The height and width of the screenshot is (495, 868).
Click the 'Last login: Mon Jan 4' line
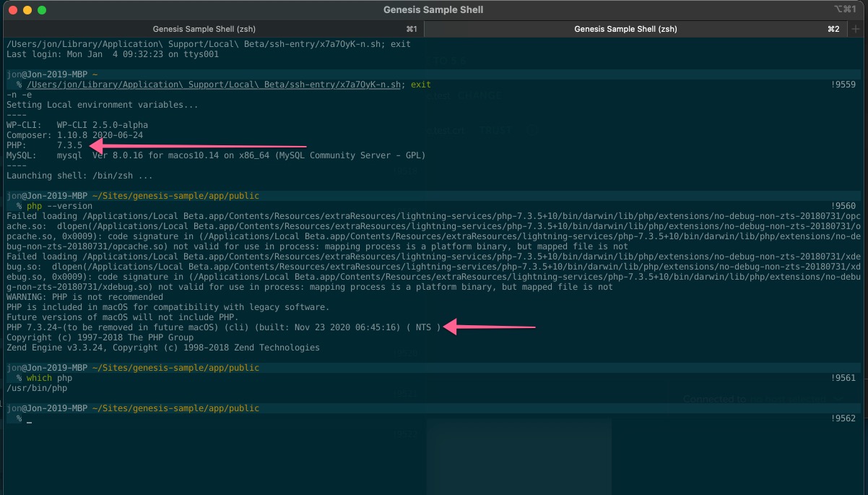(x=112, y=54)
